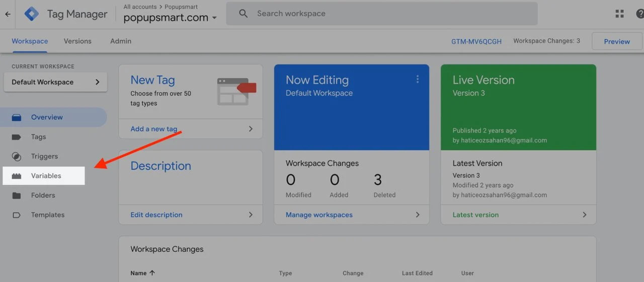Click the Folders sidebar icon
Viewport: 644px width, 282px height.
point(17,195)
